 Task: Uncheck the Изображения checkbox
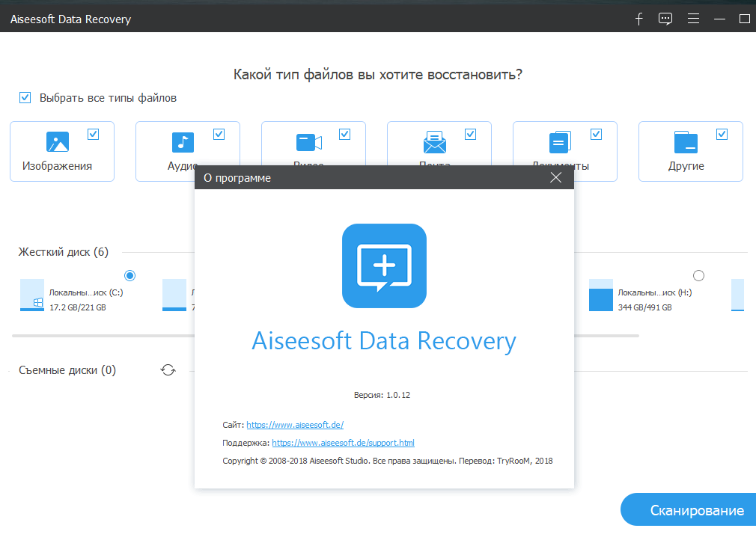93,135
